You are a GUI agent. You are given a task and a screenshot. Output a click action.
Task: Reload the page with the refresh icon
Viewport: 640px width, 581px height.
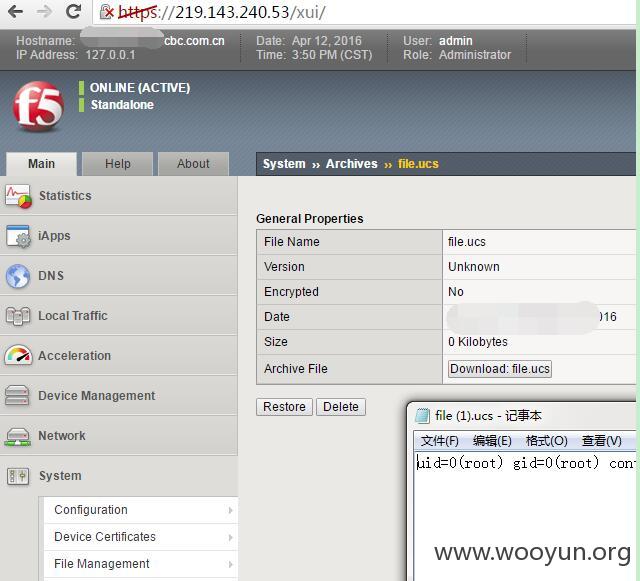click(x=73, y=11)
